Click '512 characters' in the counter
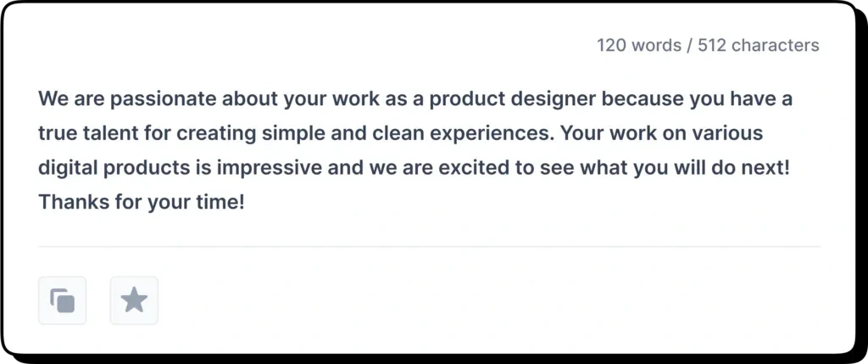The image size is (868, 364). (759, 45)
